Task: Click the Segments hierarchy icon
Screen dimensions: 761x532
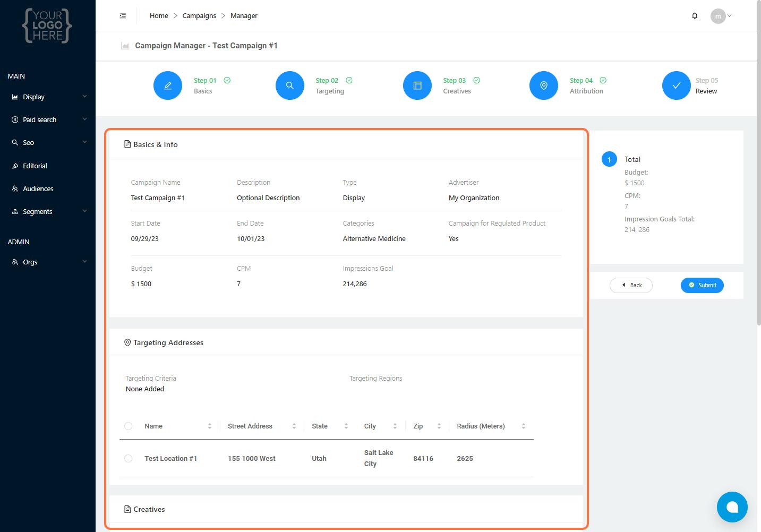Action: tap(15, 211)
